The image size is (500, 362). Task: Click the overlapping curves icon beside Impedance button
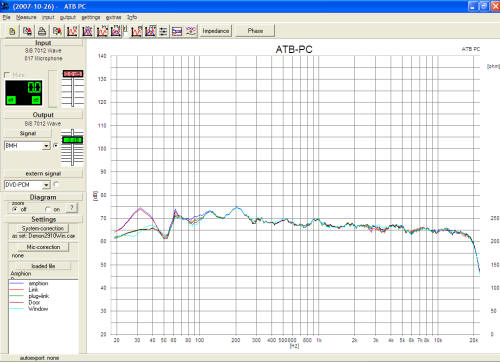click(x=191, y=31)
